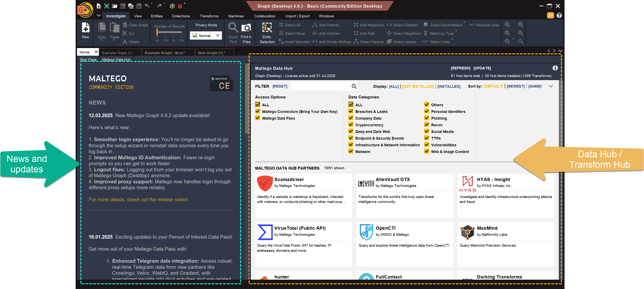644x289 pixels.
Task: Toggle Deep and Dark Web checkbox
Action: pyautogui.click(x=351, y=131)
